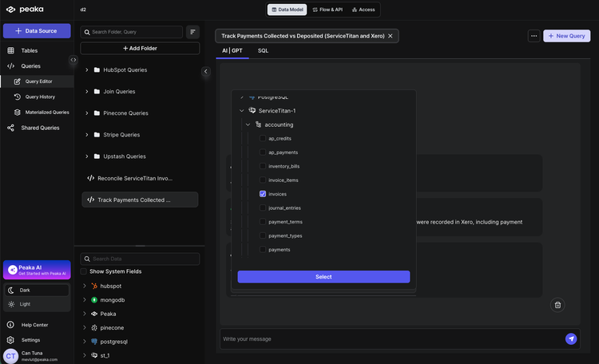Check the ap_credits checkbox

coord(263,138)
